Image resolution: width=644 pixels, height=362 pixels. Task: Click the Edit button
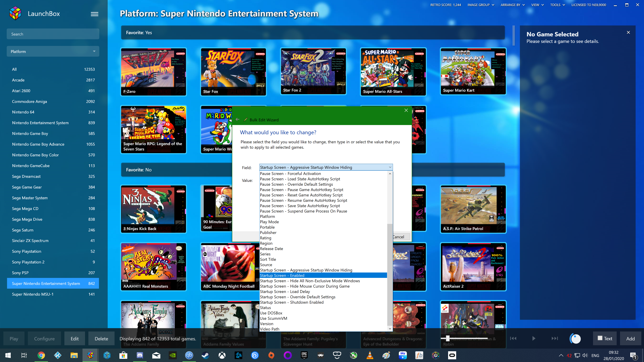click(x=74, y=339)
